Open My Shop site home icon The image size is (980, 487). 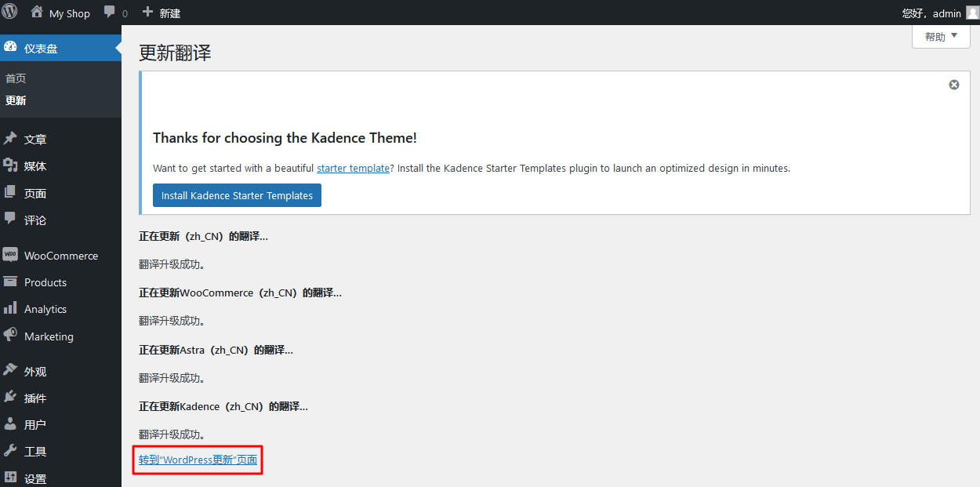36,13
